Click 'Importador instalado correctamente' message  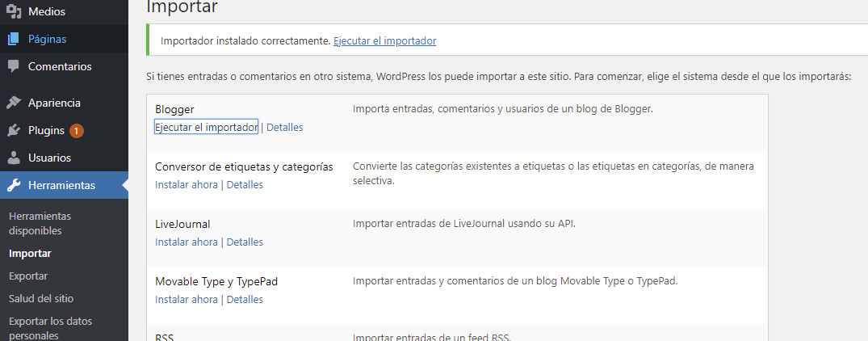click(245, 41)
